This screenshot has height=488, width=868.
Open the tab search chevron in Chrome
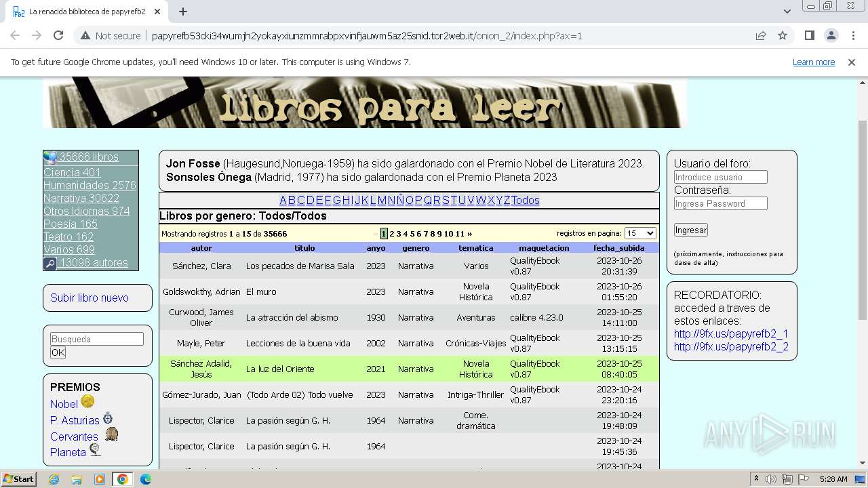[x=787, y=12]
